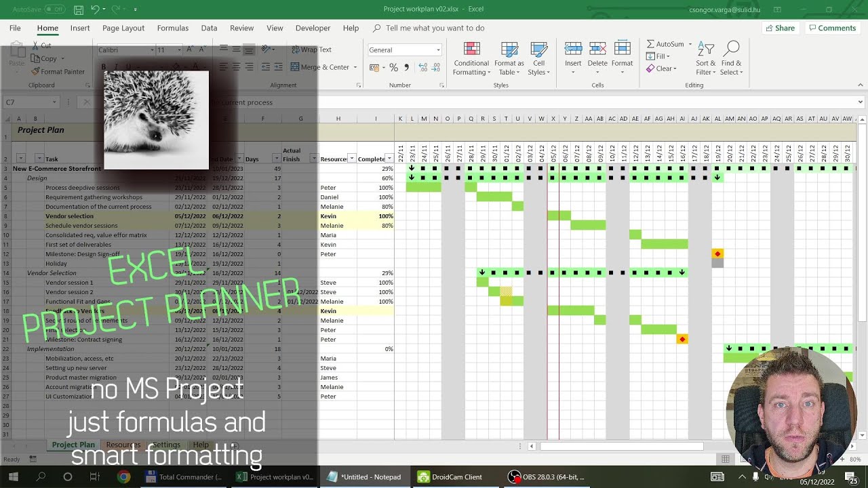868x488 pixels.
Task: Open Number format dialog launcher
Action: [x=442, y=85]
